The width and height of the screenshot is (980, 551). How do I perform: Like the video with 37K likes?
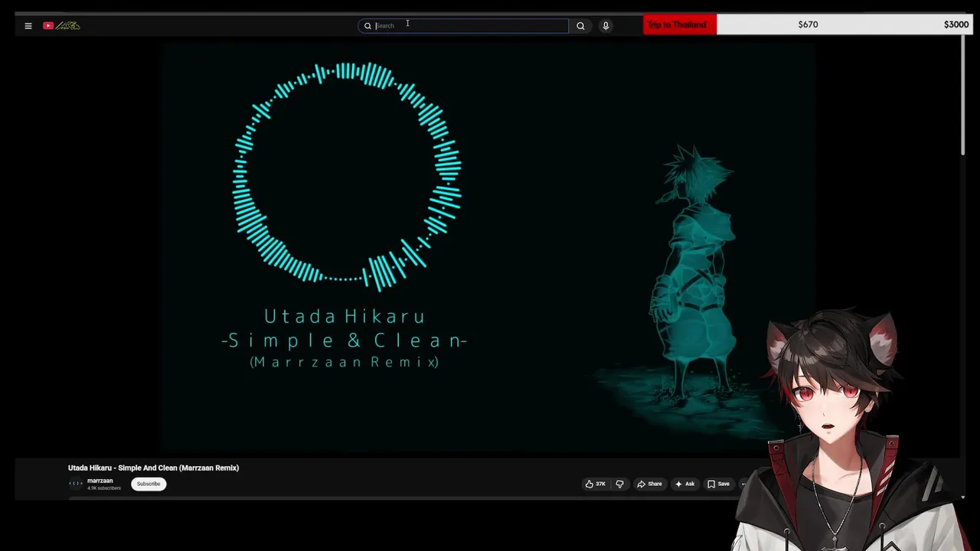click(595, 484)
